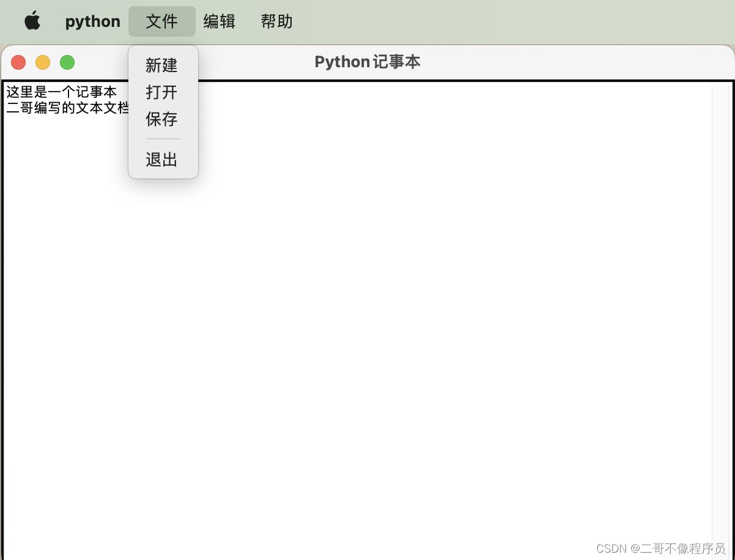Click the text line 二哥编写的文本文档

(68, 108)
